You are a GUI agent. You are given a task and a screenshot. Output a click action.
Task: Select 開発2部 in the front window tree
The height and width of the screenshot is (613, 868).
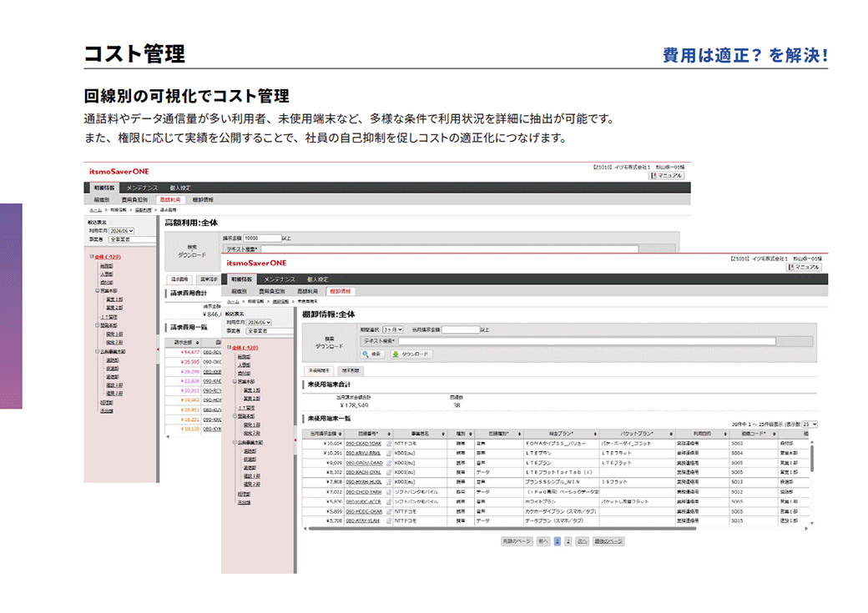(252, 433)
